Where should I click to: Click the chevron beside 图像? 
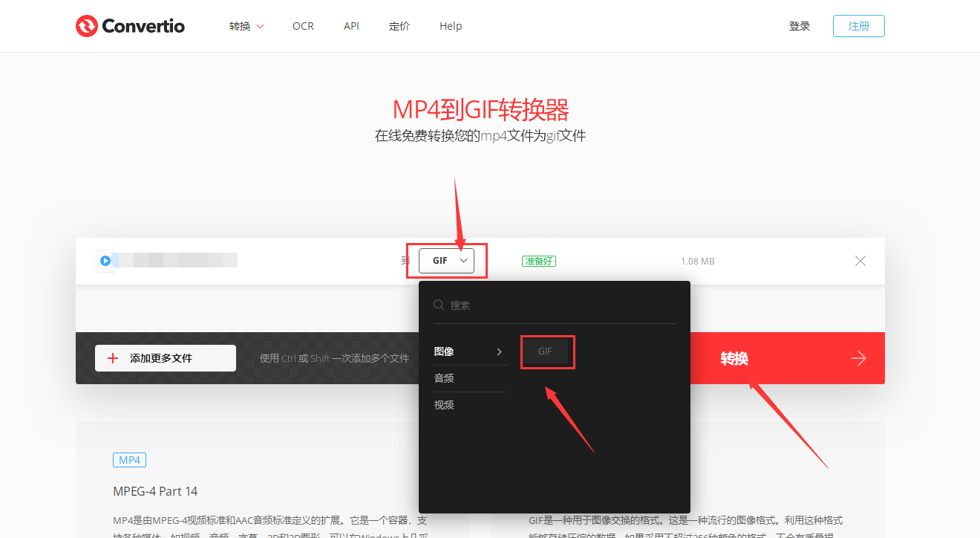pos(500,351)
